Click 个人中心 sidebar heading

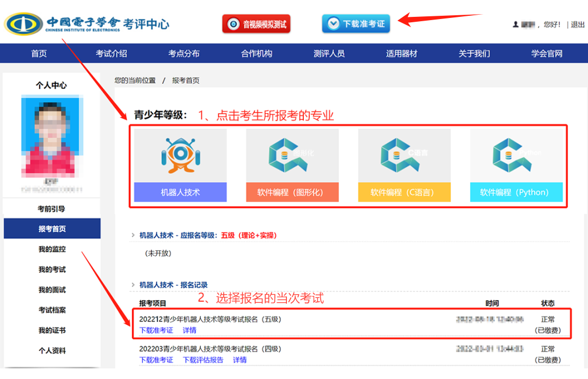[51, 85]
